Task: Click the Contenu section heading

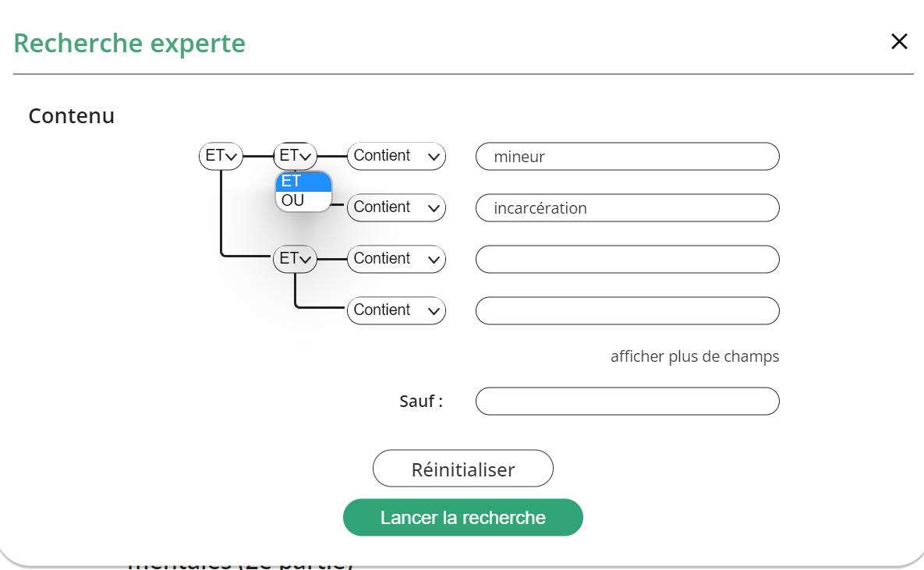Action: point(72,116)
